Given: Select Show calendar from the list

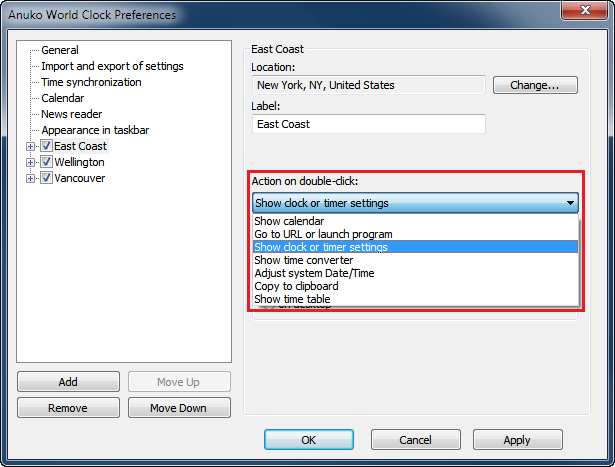Looking at the screenshot, I should (289, 221).
